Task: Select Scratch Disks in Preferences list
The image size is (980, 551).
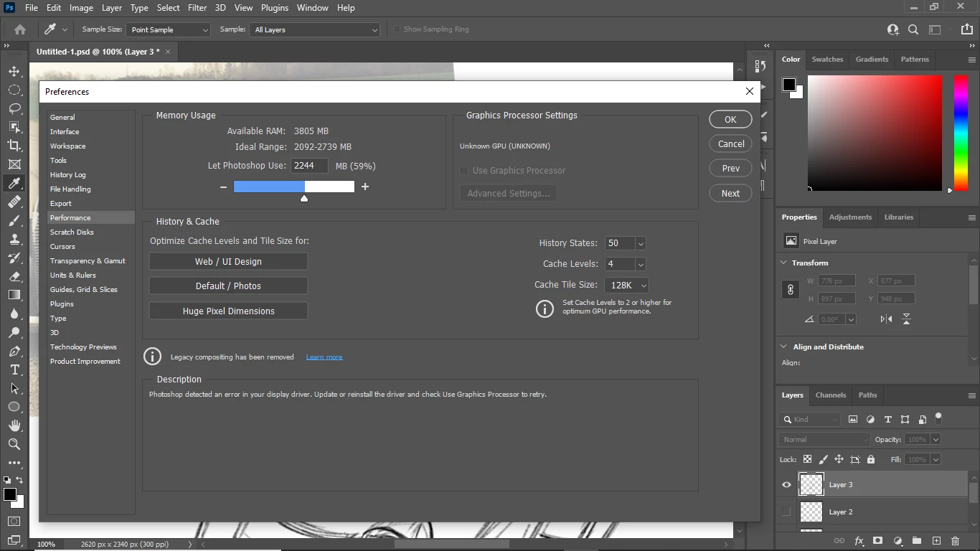Action: [x=91, y=232]
